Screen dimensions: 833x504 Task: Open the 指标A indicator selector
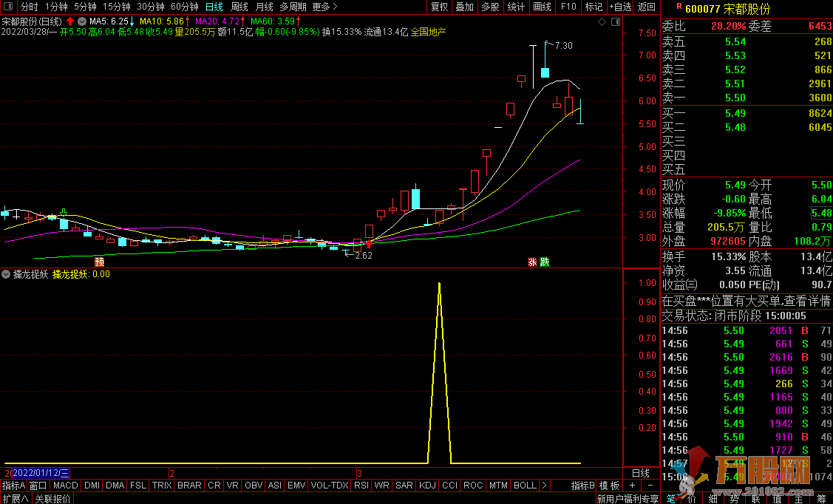tap(13, 486)
